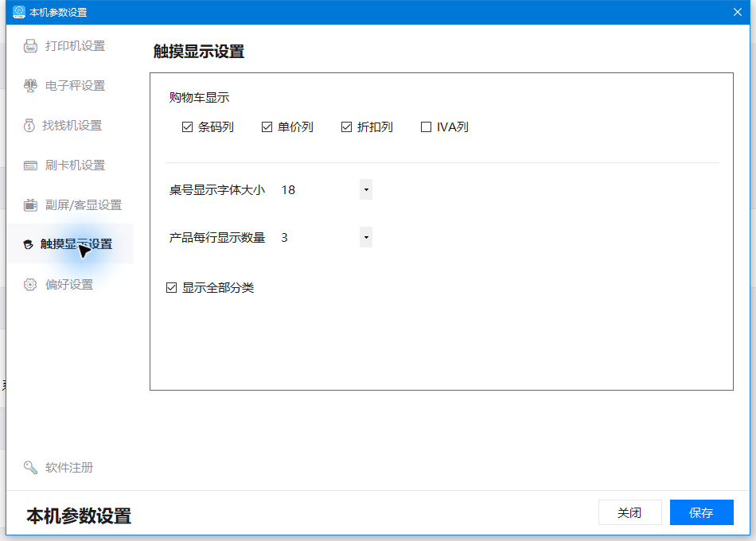
Task: Click the touch icon beside 触摸显示设置
Action: coord(29,244)
